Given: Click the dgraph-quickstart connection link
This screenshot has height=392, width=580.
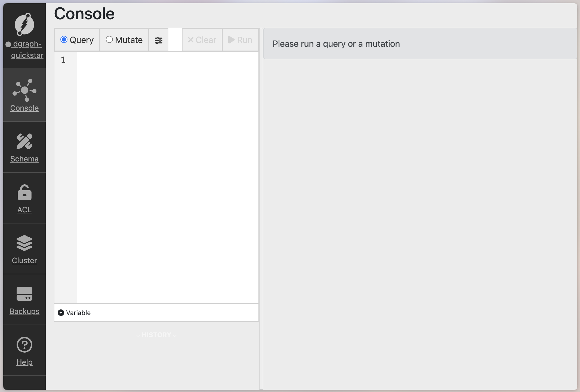Looking at the screenshot, I should click(27, 49).
